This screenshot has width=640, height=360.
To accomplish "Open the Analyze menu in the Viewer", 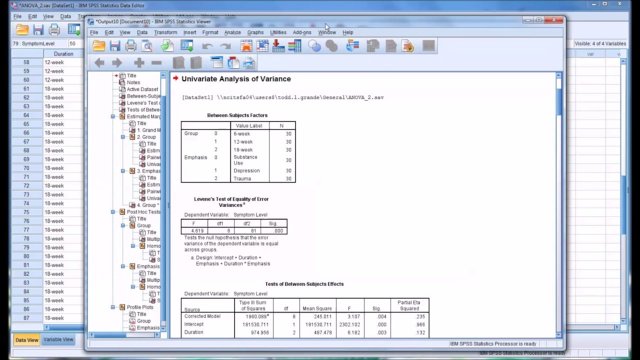I will coord(233,32).
